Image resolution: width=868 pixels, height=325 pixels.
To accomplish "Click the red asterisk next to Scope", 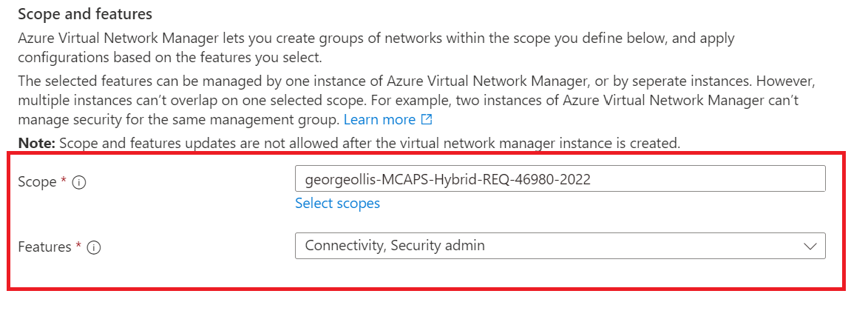I will pos(64,181).
